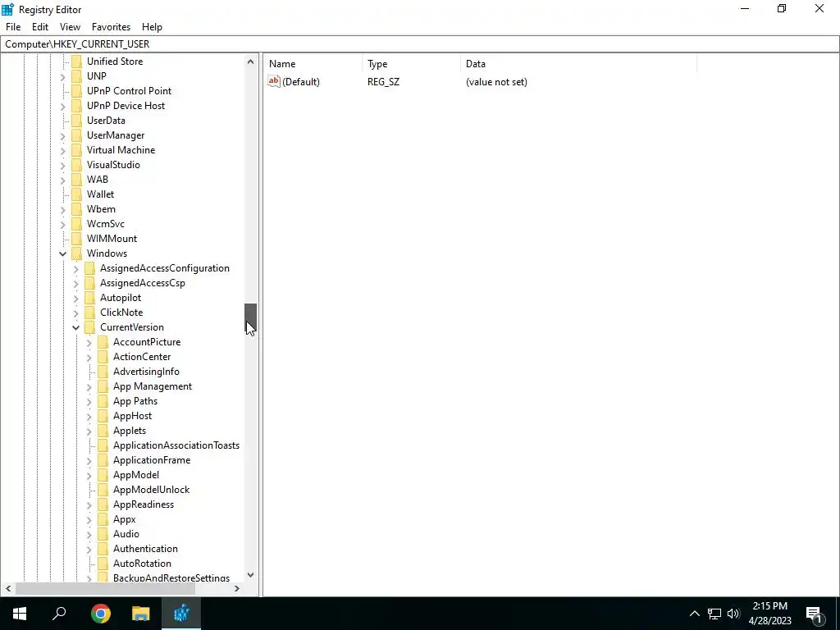The height and width of the screenshot is (630, 840).
Task: Select the AssignedAccessConfiguration folder icon
Action: click(90, 268)
